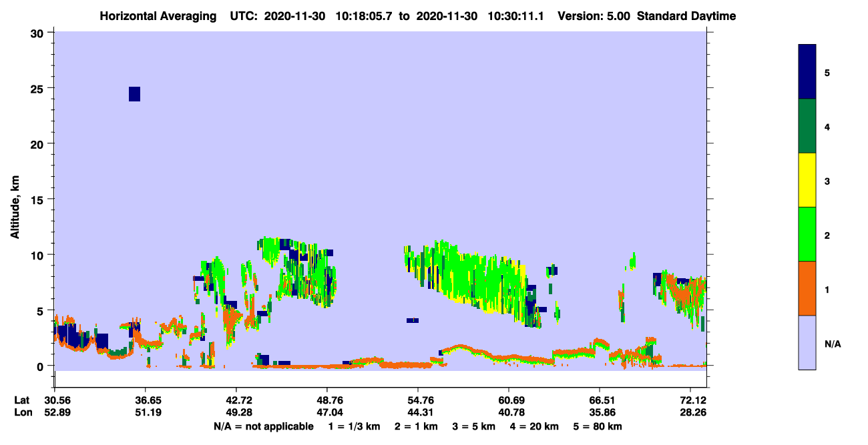The width and height of the screenshot is (868, 445).
Task: Click 'Standard Daytime' in the header
Action: pyautogui.click(x=686, y=16)
